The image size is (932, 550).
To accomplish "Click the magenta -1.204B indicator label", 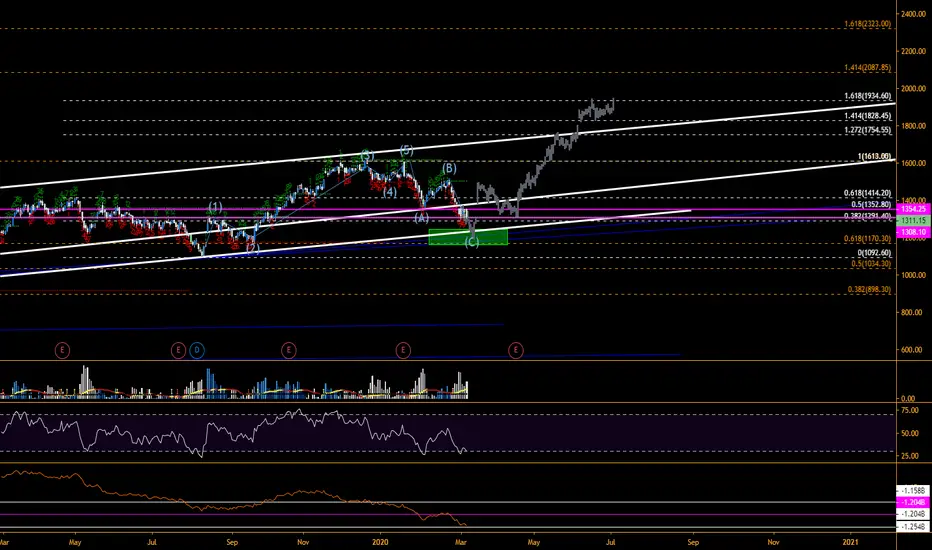I will click(912, 502).
